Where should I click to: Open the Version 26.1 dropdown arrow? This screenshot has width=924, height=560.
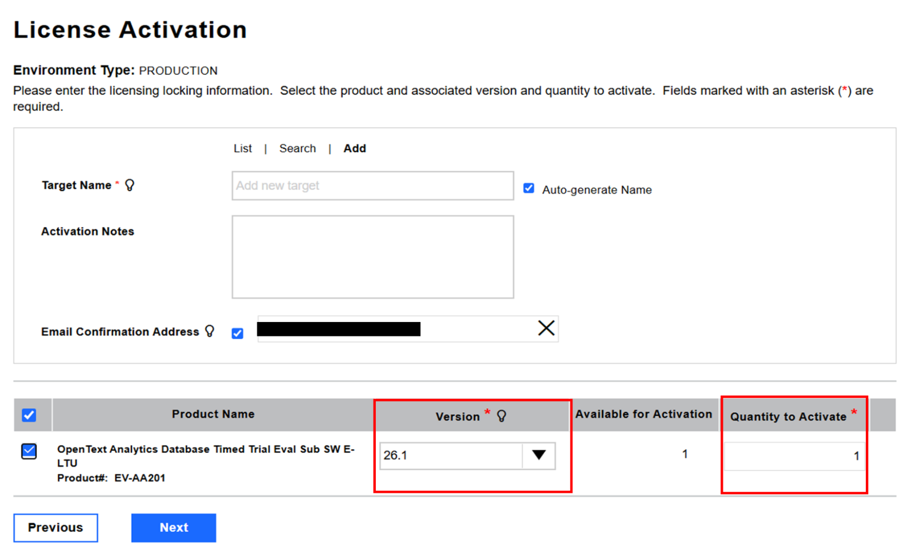click(538, 456)
